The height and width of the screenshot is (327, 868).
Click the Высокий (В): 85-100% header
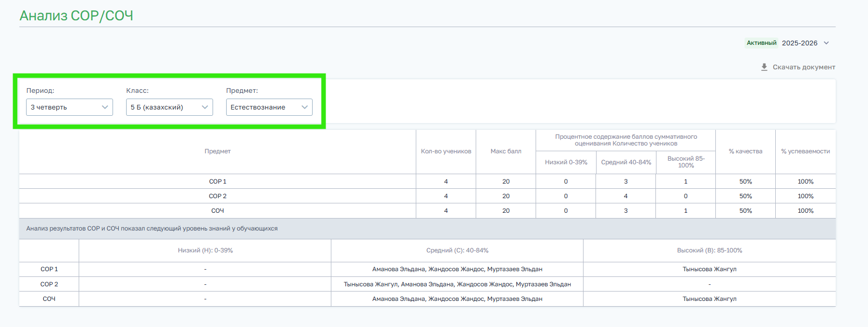710,250
